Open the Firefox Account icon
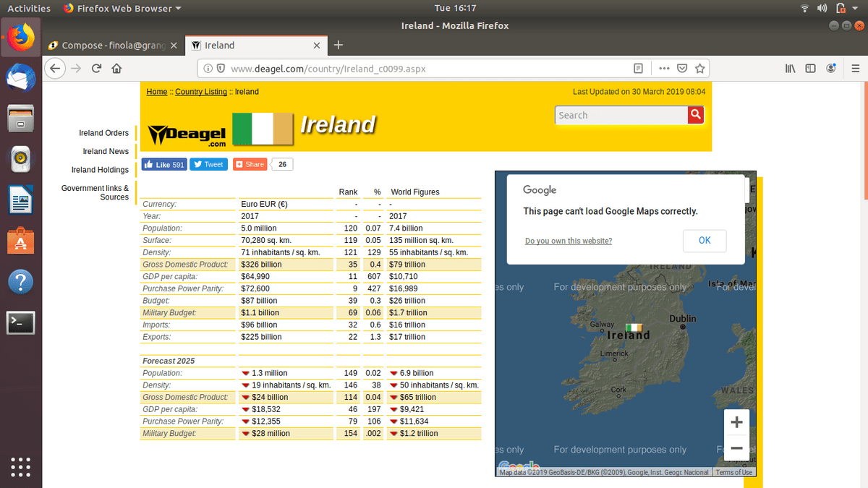 [831, 69]
